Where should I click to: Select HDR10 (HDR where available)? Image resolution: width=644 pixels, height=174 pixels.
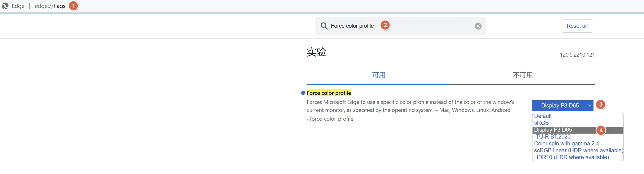[571, 157]
